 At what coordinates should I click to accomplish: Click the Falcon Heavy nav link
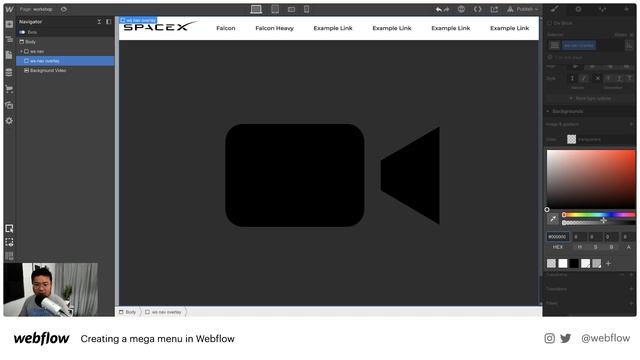[x=275, y=28]
